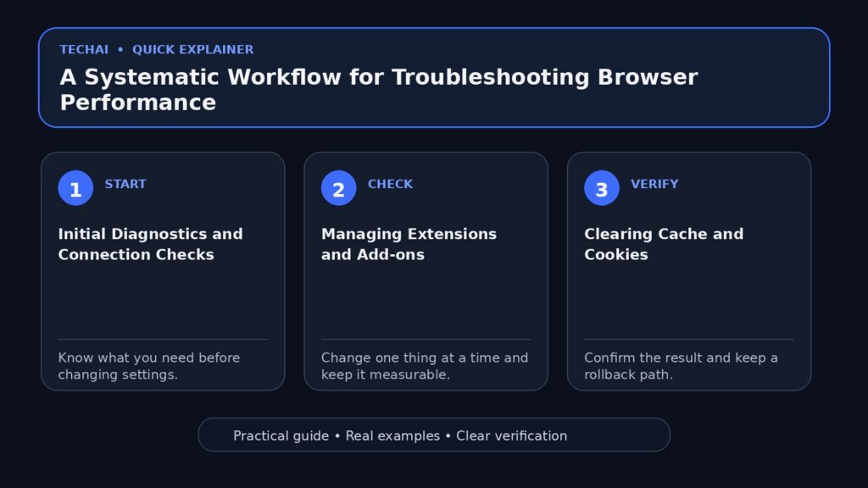Viewport: 868px width, 488px height.
Task: Click the 'Real examples' footer text
Action: pyautogui.click(x=392, y=436)
